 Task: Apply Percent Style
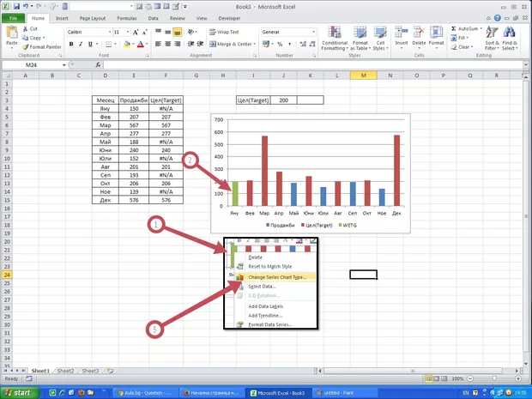pyautogui.click(x=280, y=44)
